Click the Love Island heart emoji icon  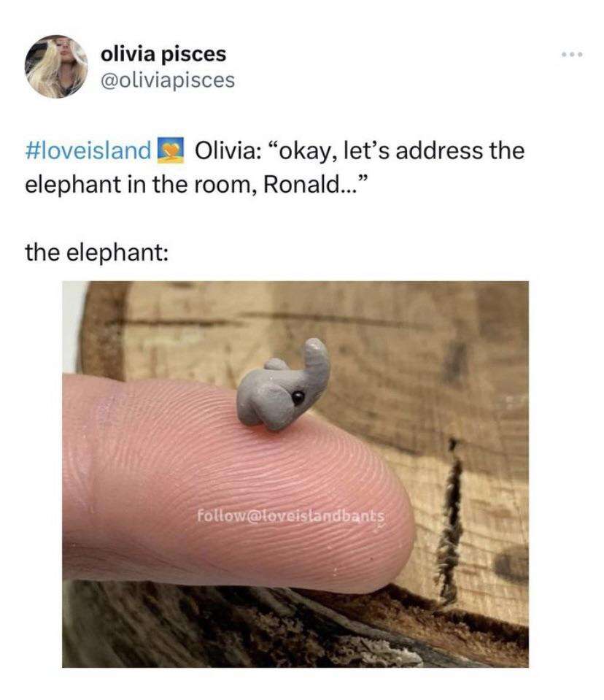[171, 150]
